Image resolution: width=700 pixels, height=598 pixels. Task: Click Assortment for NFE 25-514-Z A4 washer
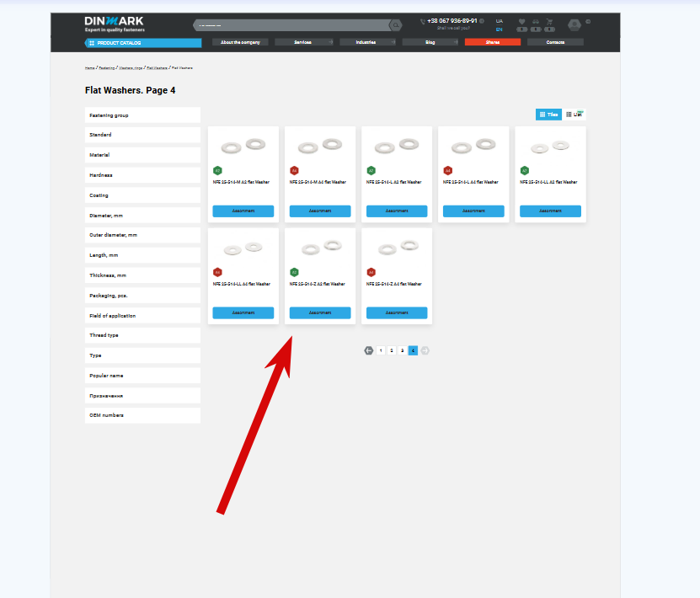tap(397, 312)
